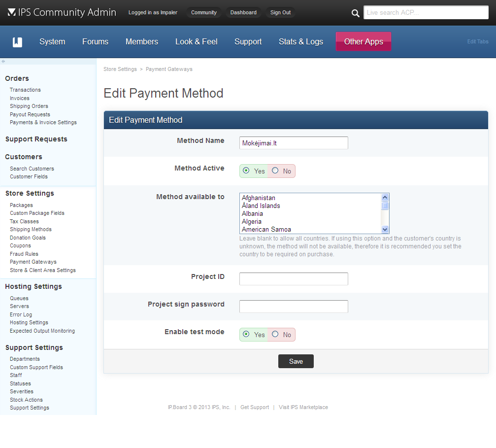The image size is (496, 448).
Task: Click Payment Gateways breadcrumb link
Action: click(x=169, y=69)
